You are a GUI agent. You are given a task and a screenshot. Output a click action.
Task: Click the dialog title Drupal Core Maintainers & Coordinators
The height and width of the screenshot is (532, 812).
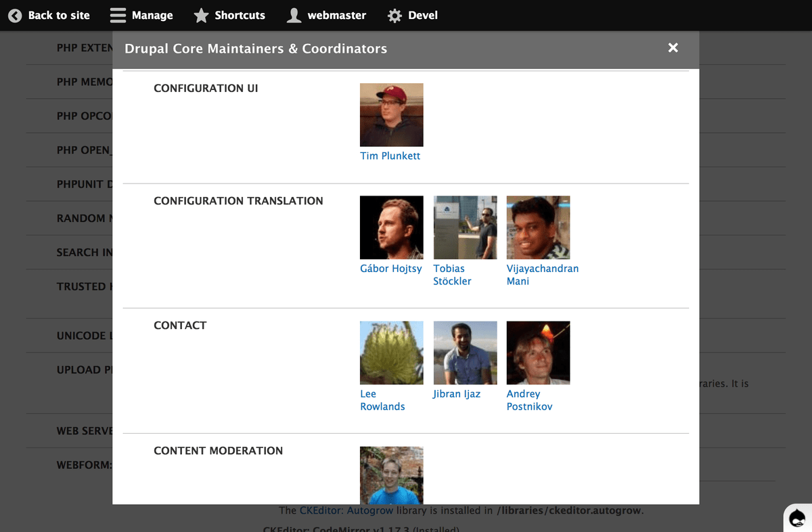[x=256, y=49]
